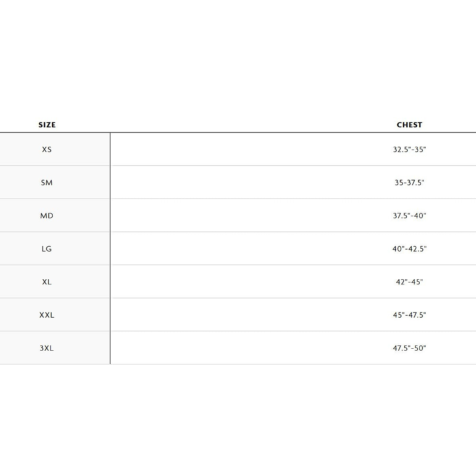The image size is (476, 476).
Task: Select the XL size label
Action: (x=47, y=282)
